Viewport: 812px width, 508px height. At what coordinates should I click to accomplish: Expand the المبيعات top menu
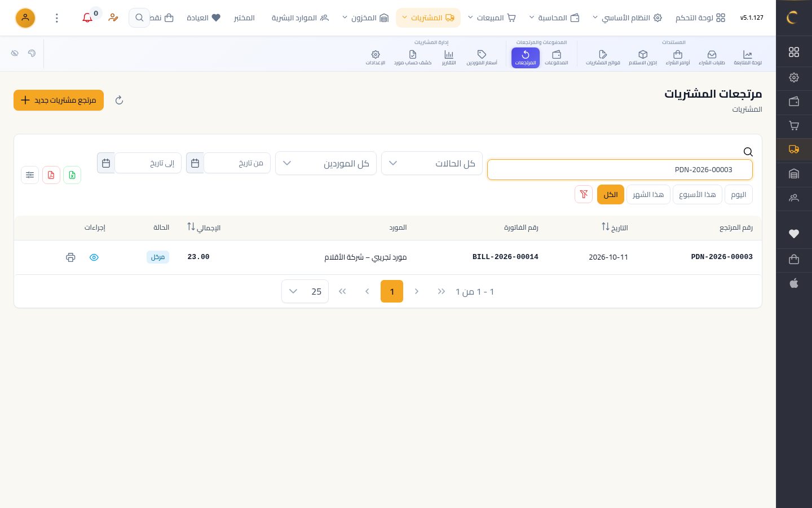pos(492,18)
